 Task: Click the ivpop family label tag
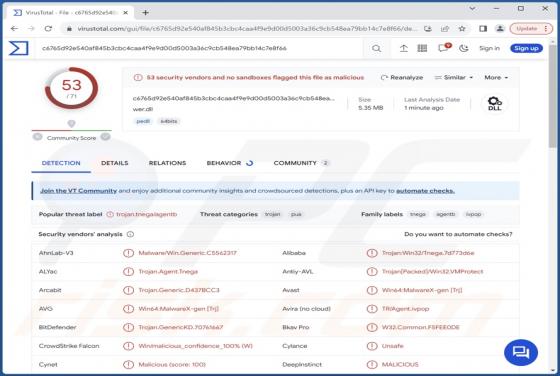(474, 214)
